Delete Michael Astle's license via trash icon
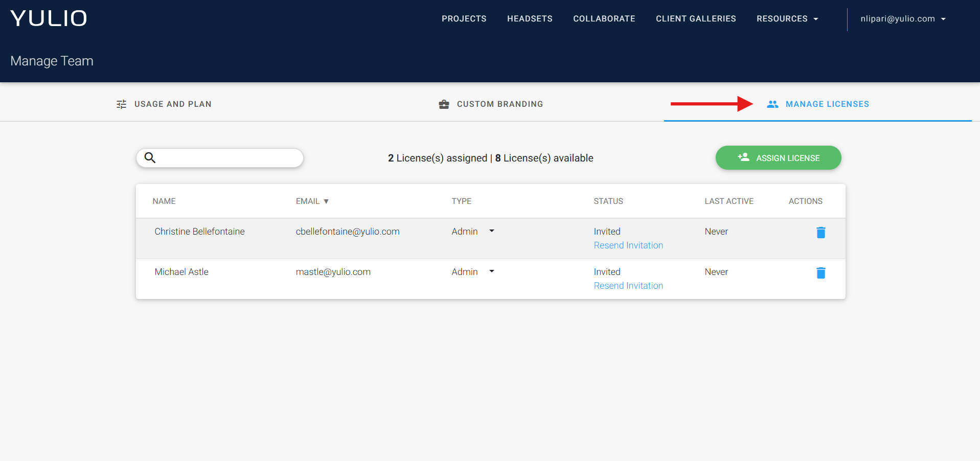This screenshot has width=980, height=461. click(821, 273)
